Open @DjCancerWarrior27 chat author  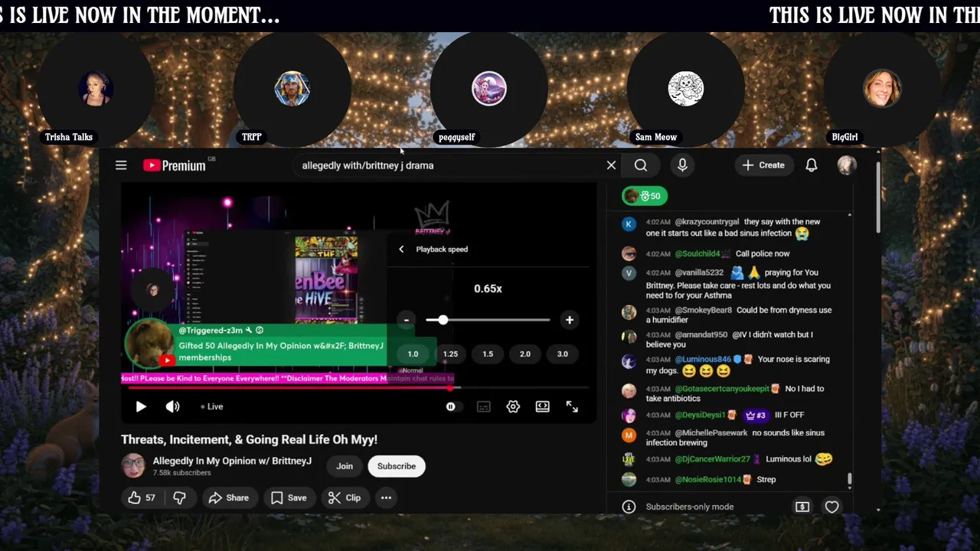(x=712, y=459)
